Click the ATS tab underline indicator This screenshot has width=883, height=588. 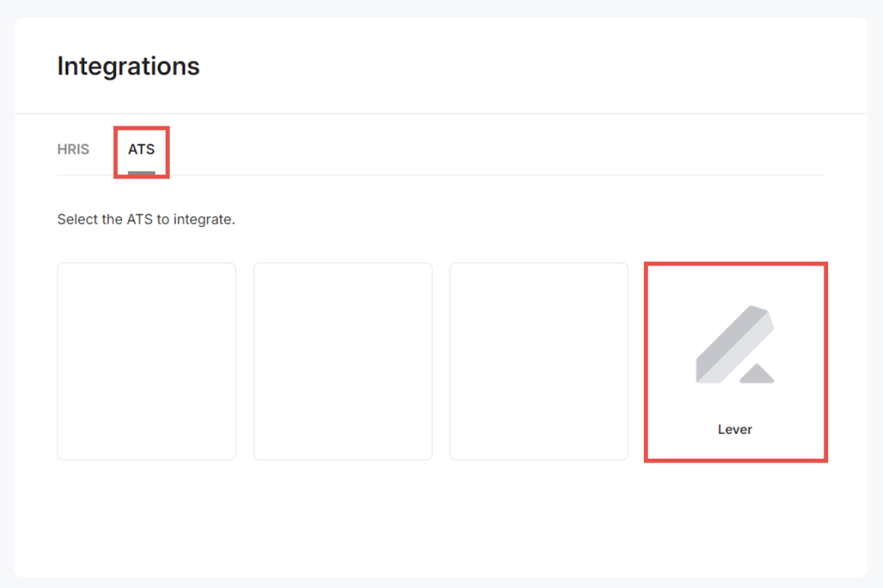tap(141, 173)
